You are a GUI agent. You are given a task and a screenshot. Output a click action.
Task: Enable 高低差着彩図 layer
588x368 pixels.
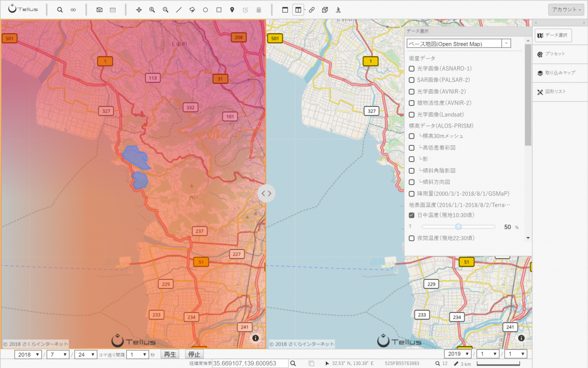coord(412,148)
